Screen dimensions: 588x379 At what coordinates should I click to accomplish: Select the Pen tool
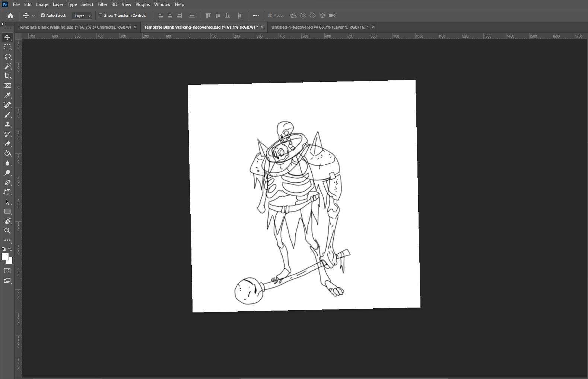(x=7, y=182)
